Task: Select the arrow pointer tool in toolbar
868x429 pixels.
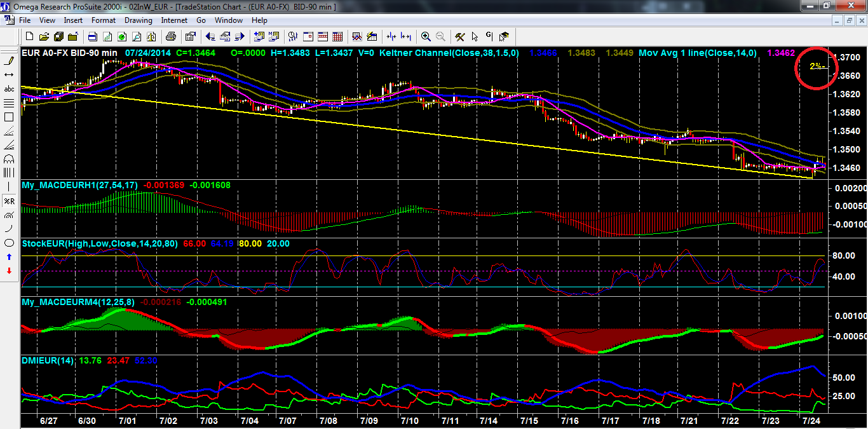Action: (x=475, y=36)
